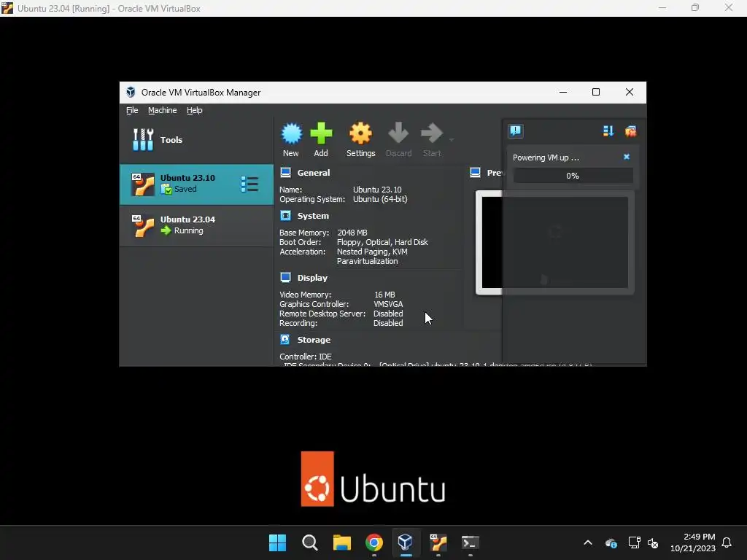747x560 pixels.
Task: Open Google Chrome from taskbar
Action: [x=374, y=542]
